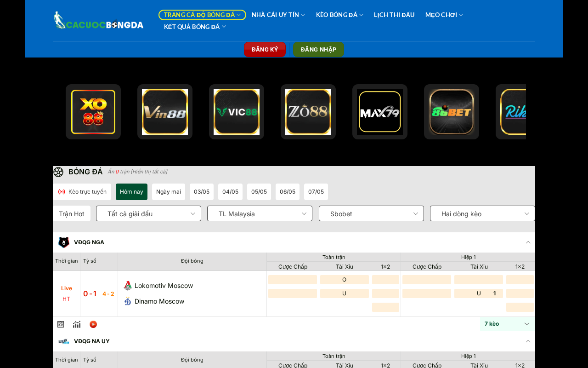Open the Tất cả giải đấu dropdown
Screen dimensions: 588x368
(148, 213)
